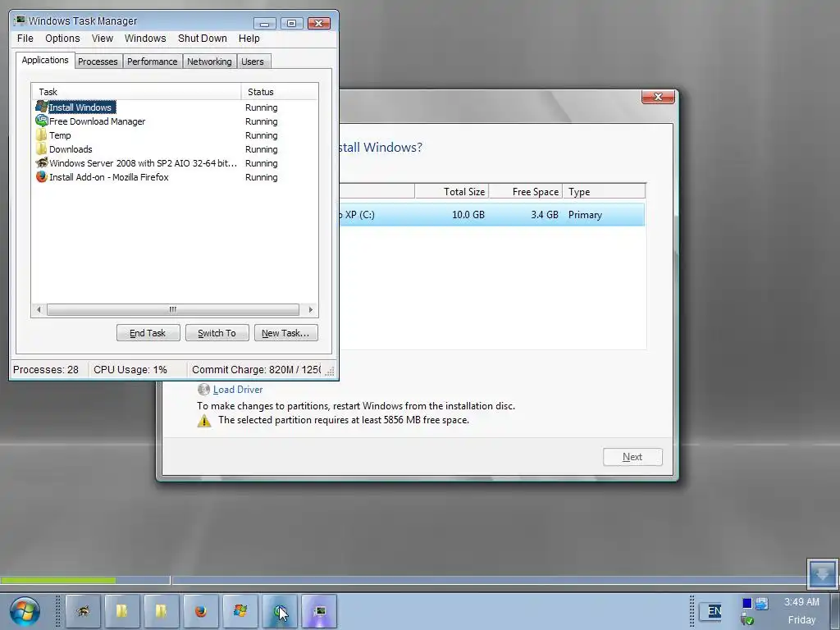The height and width of the screenshot is (630, 840).
Task: Click the 10.0 GB total size cell
Action: [x=468, y=215]
